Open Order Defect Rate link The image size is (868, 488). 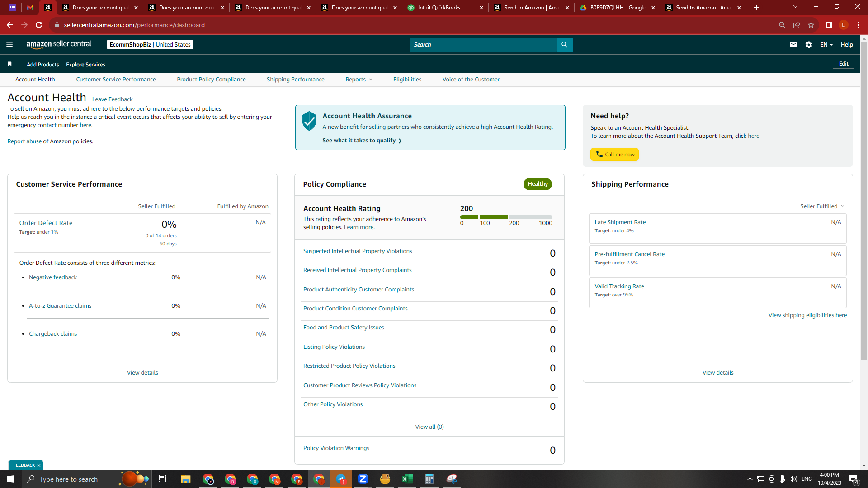(46, 223)
